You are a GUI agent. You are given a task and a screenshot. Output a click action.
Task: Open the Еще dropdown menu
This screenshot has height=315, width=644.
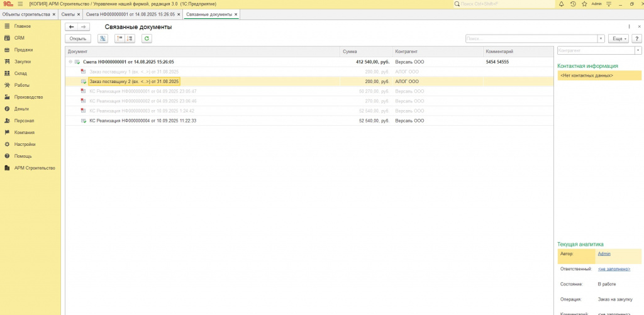point(618,38)
